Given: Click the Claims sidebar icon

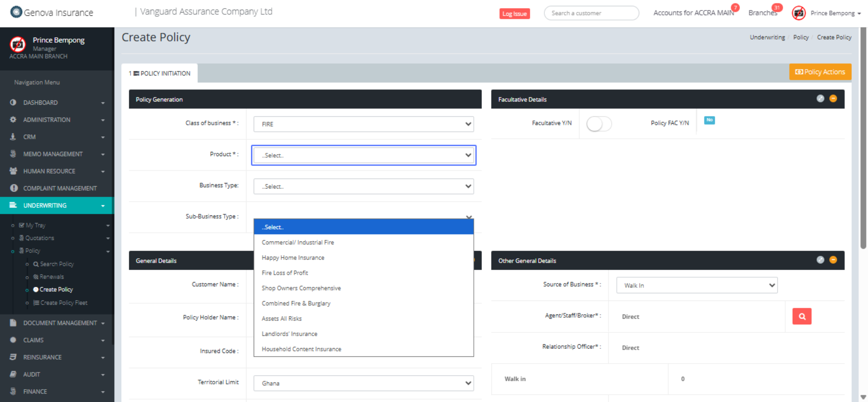Looking at the screenshot, I should 13,340.
